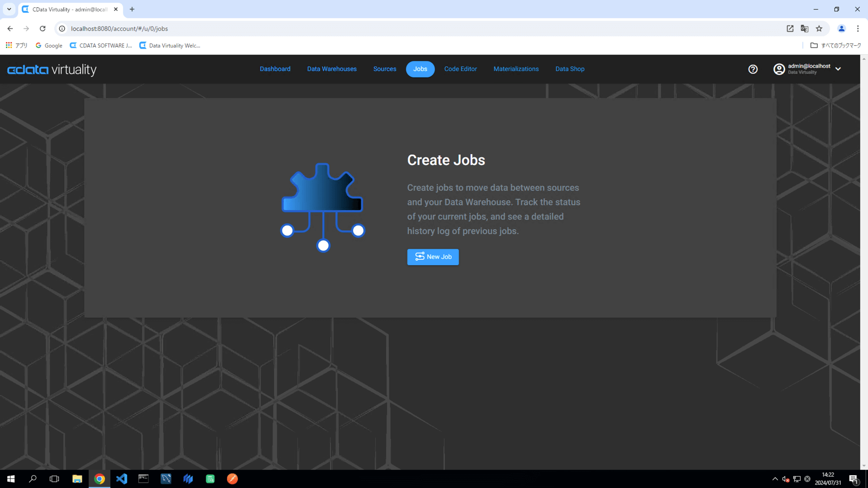Show hidden system tray icons

(775, 479)
